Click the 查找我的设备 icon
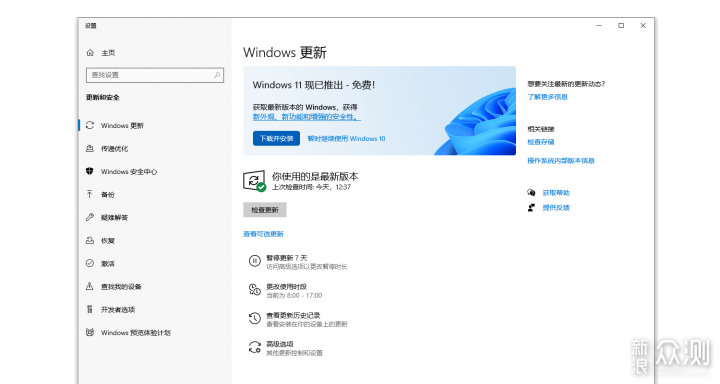Image resolution: width=720 pixels, height=384 pixels. click(90, 286)
